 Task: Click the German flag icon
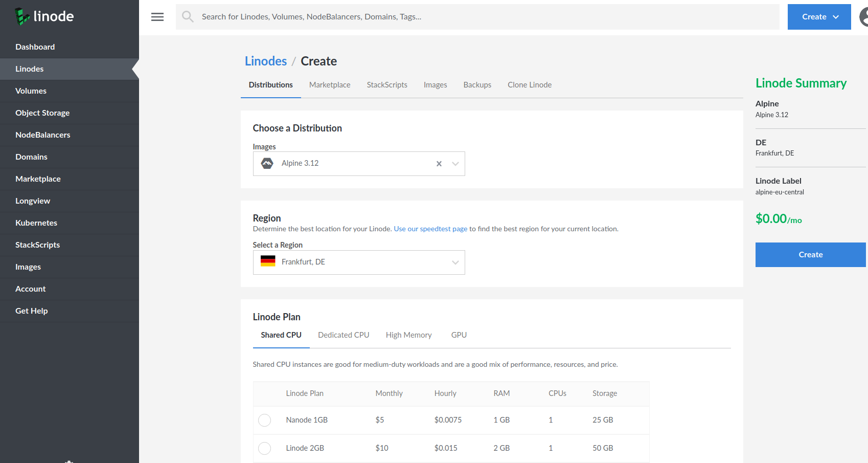pyautogui.click(x=268, y=261)
